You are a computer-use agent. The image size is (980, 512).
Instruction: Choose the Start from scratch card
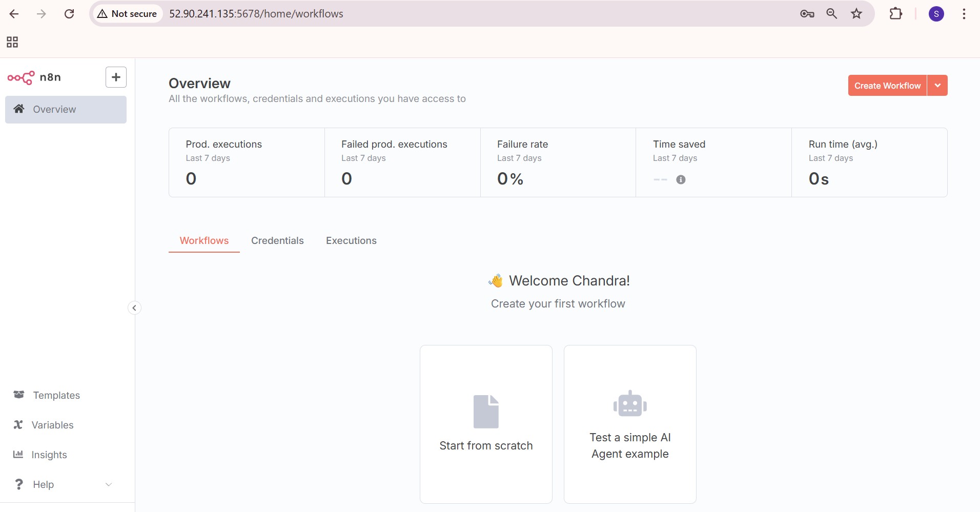pos(486,424)
